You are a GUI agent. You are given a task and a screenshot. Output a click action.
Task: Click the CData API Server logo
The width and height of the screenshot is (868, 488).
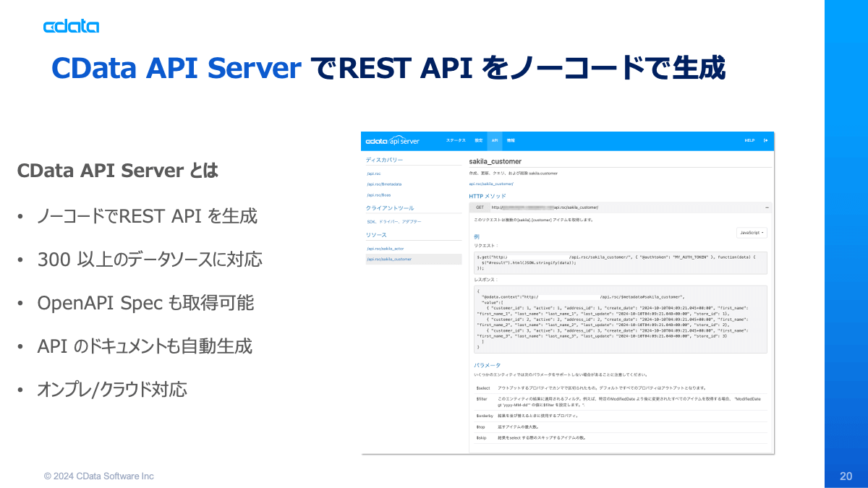392,140
